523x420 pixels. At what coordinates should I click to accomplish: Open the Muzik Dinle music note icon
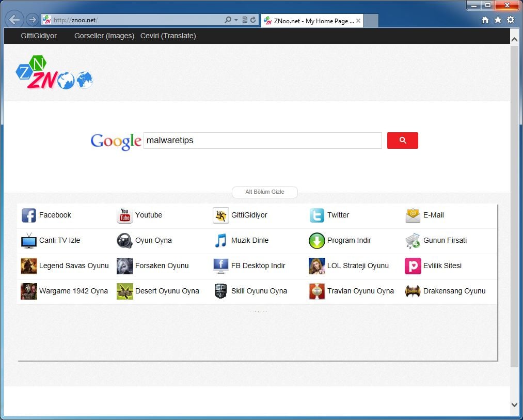(x=221, y=241)
